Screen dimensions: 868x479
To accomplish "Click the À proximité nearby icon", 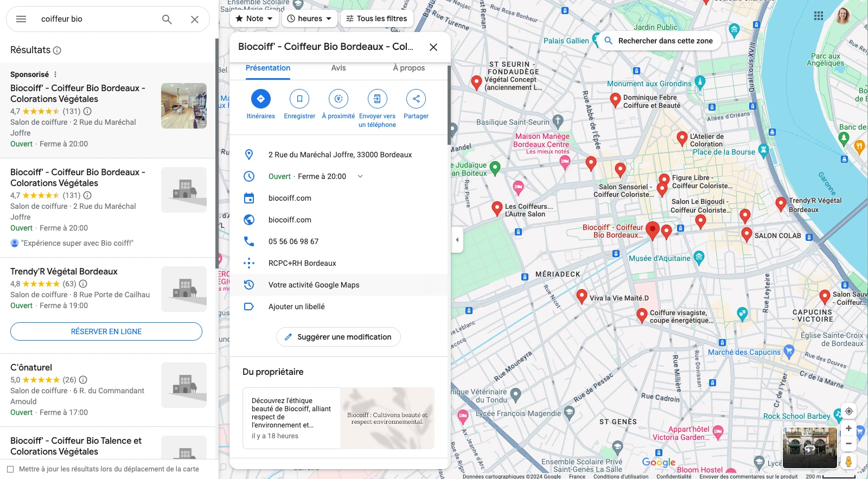I will click(339, 99).
